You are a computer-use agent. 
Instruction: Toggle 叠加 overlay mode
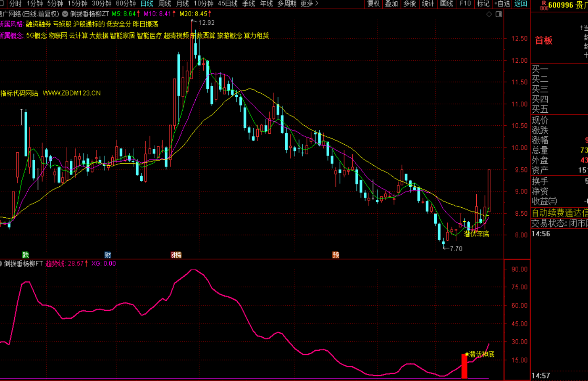point(391,4)
